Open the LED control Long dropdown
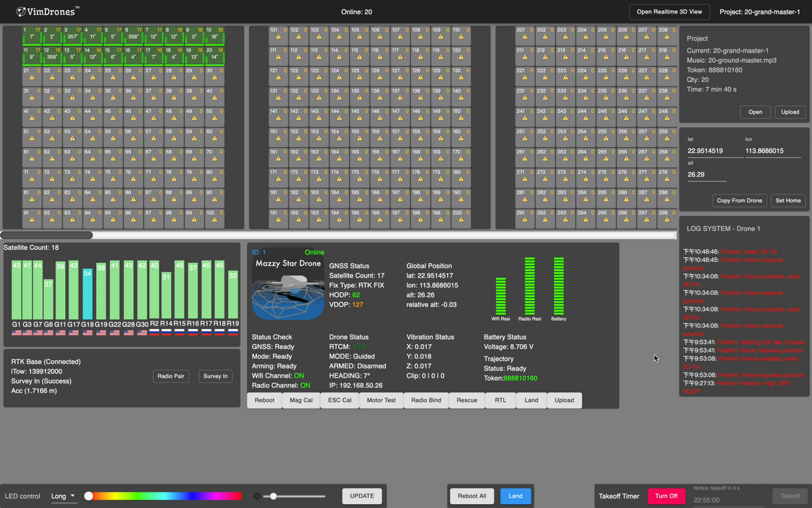Viewport: 812px width, 508px height. 64,496
